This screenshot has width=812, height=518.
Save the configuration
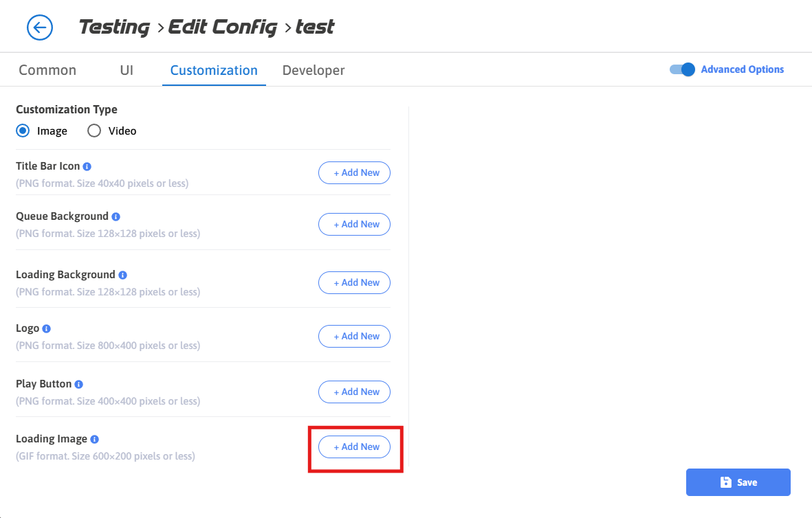[x=738, y=482]
